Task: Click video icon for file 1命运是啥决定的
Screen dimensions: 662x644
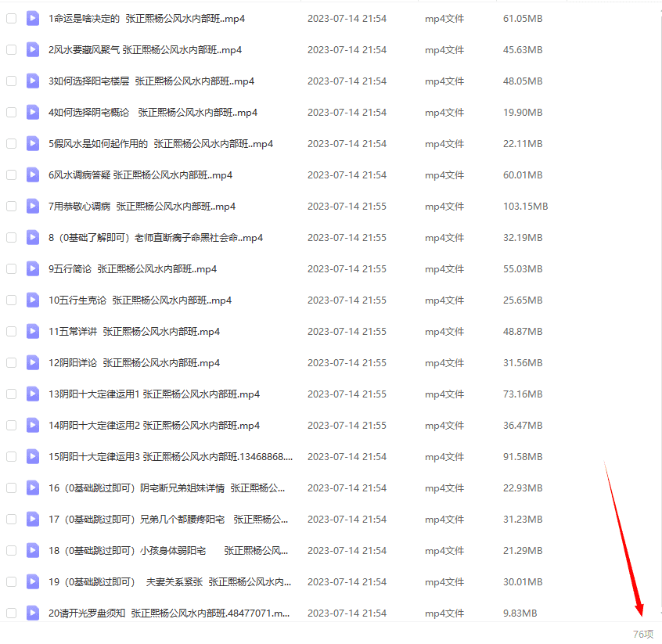Action: click(x=32, y=18)
